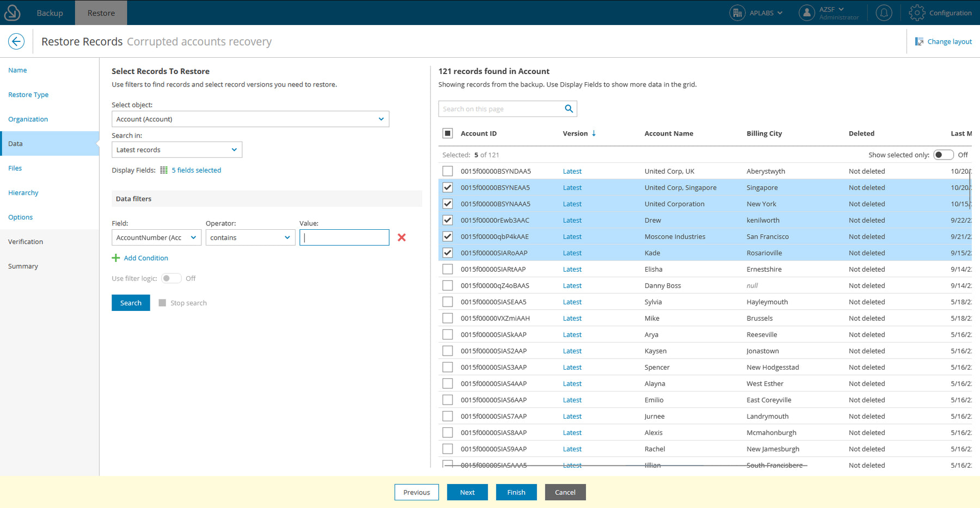
Task: Click the Administrator user avatar icon
Action: click(806, 13)
